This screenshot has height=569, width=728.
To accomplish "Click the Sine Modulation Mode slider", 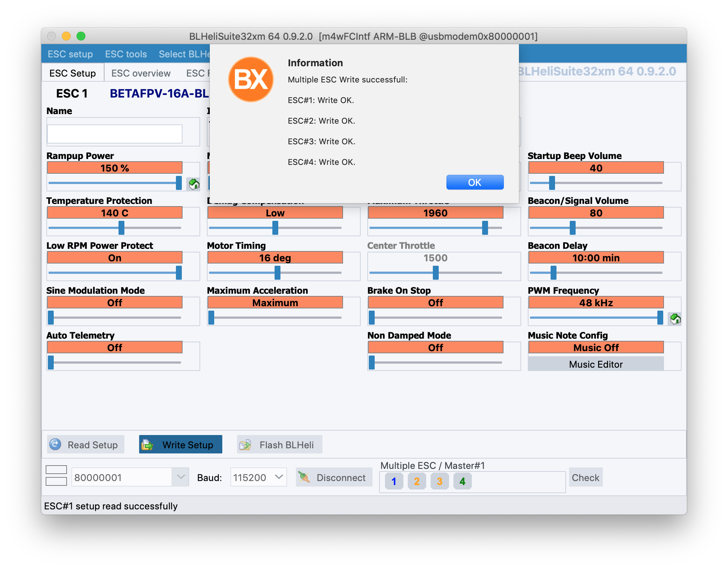I will coord(115,318).
